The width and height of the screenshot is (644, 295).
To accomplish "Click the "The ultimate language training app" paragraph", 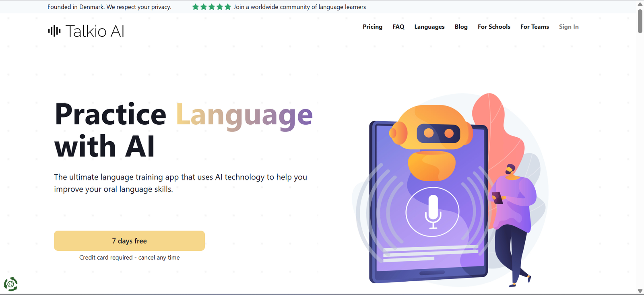I will point(180,183).
